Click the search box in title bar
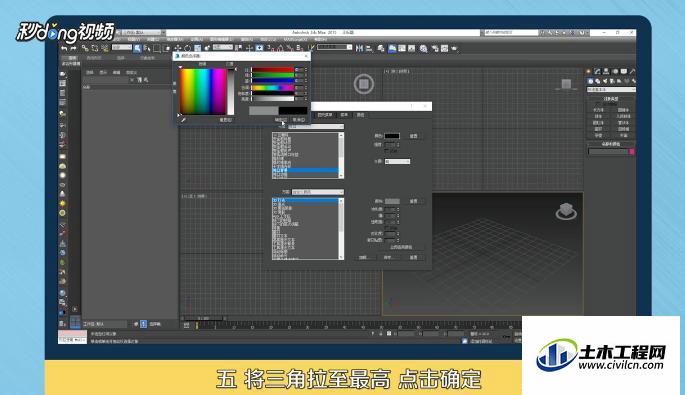Image resolution: width=685 pixels, height=395 pixels. 511,33
